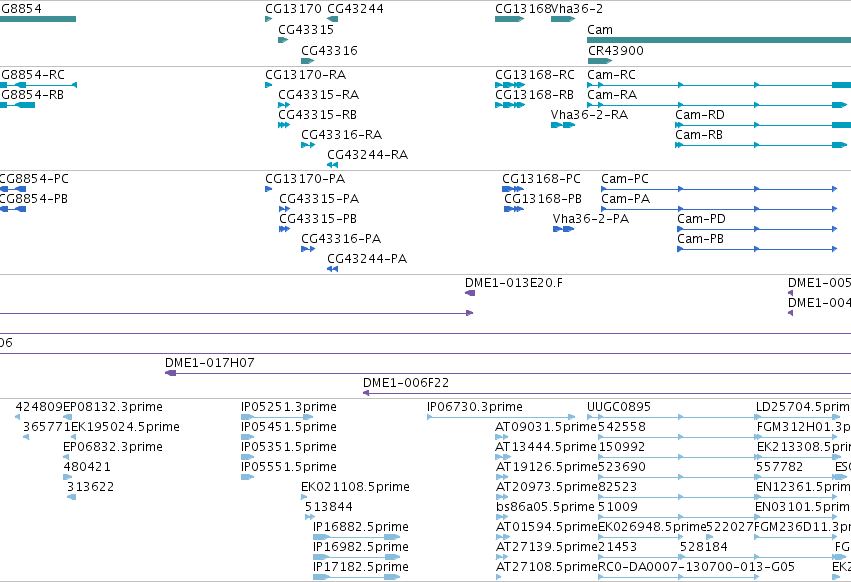Click the Vha36-2 gene label
The image size is (851, 582).
click(x=577, y=9)
